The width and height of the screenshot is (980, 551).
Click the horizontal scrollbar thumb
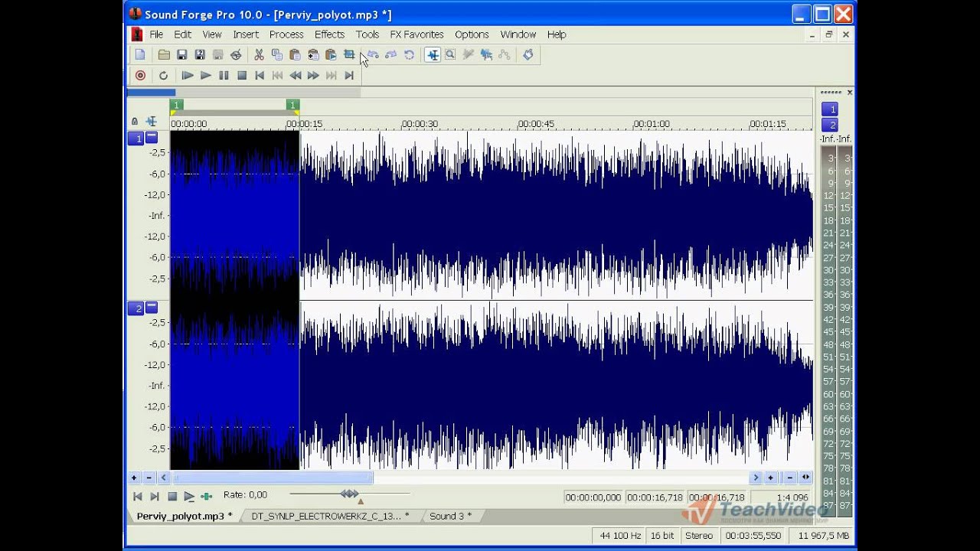[x=273, y=478]
